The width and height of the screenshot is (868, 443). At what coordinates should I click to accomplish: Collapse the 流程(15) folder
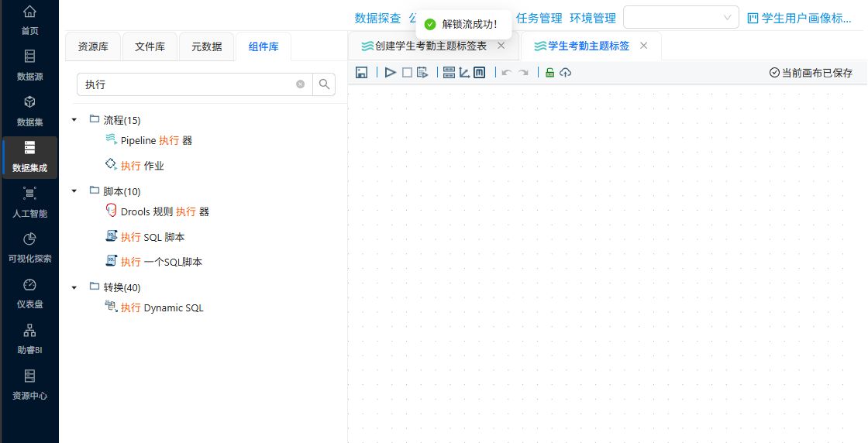tap(74, 119)
